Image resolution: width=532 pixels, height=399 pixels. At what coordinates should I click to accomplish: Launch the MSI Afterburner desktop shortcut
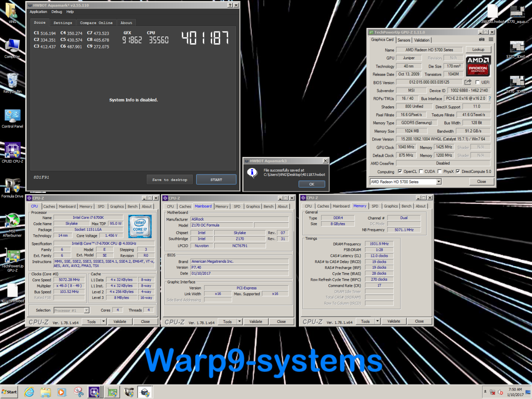(12, 225)
